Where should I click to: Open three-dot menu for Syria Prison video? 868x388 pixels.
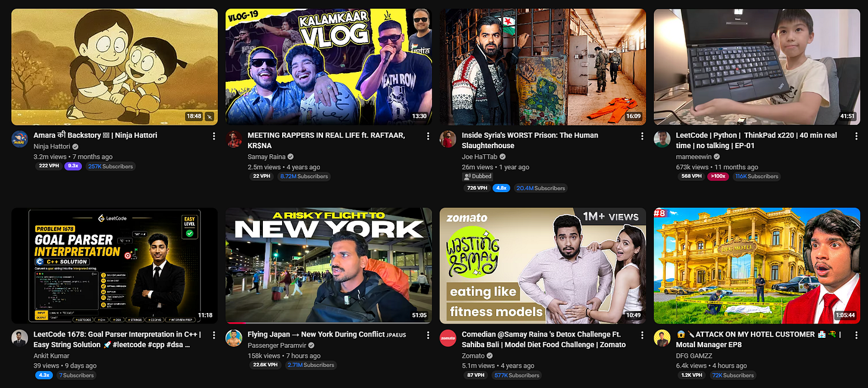click(x=642, y=136)
